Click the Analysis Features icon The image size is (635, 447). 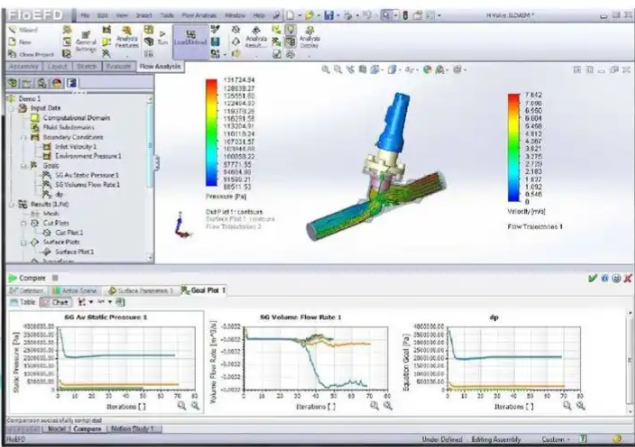[128, 40]
